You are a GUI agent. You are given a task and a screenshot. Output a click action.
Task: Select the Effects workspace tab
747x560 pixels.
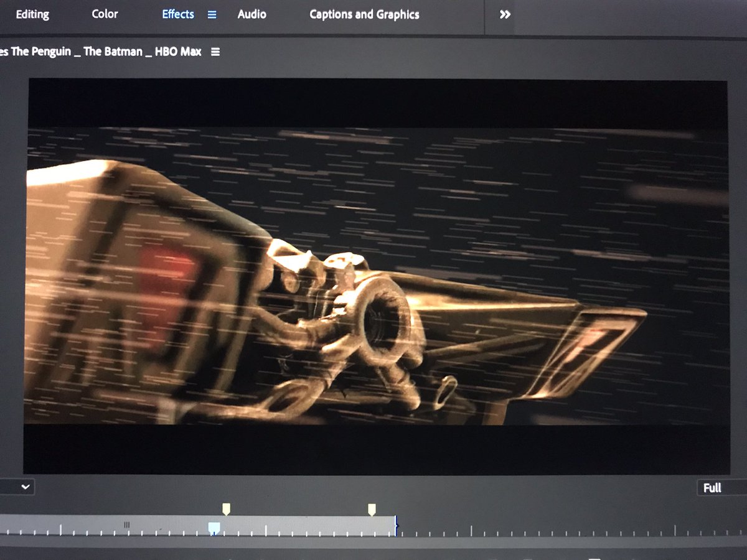click(178, 14)
